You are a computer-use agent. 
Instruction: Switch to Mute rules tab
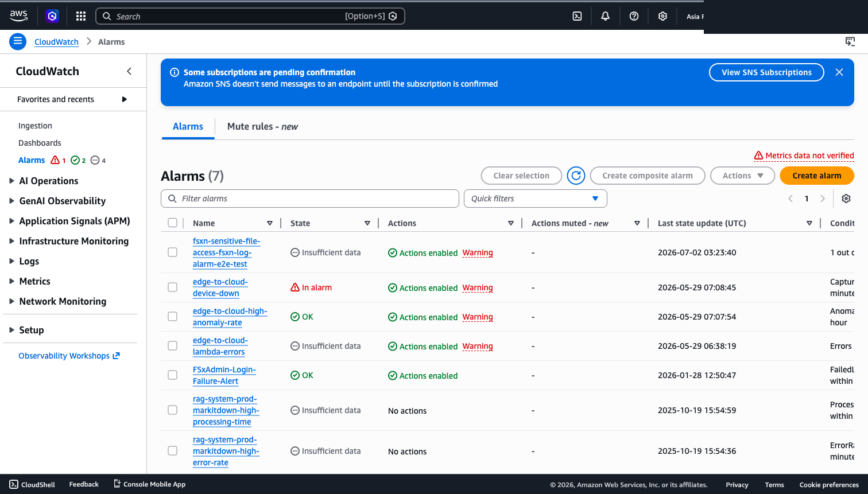262,126
